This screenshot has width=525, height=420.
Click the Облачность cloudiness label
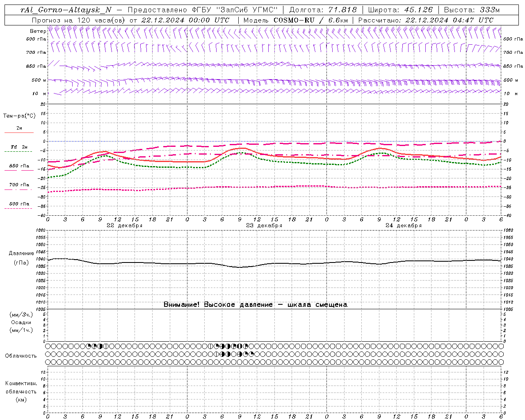[21, 356]
